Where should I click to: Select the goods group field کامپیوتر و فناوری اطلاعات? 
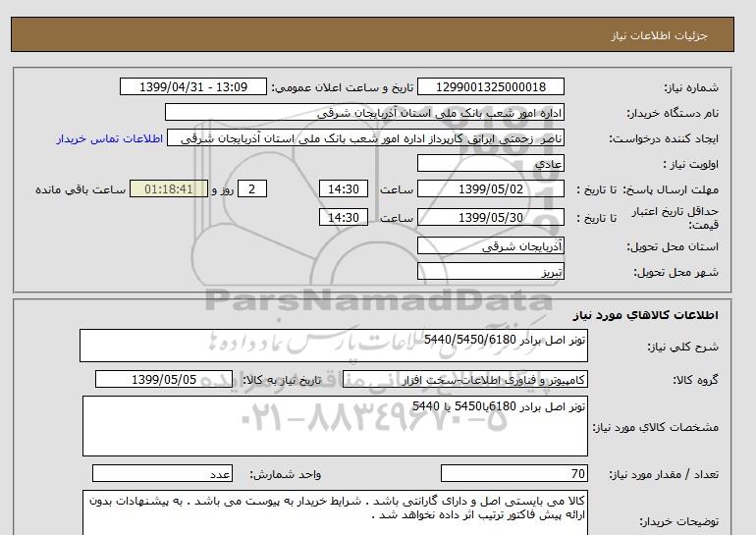[x=465, y=379]
